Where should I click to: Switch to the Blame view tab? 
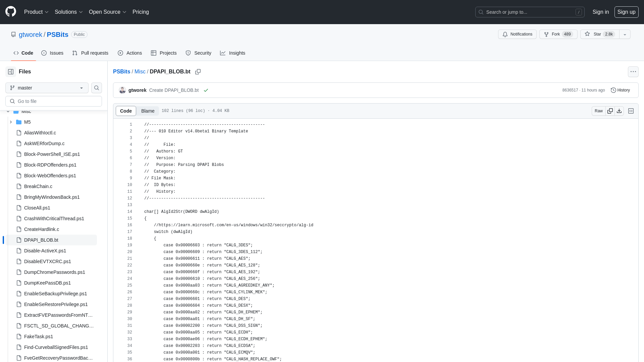tap(148, 111)
